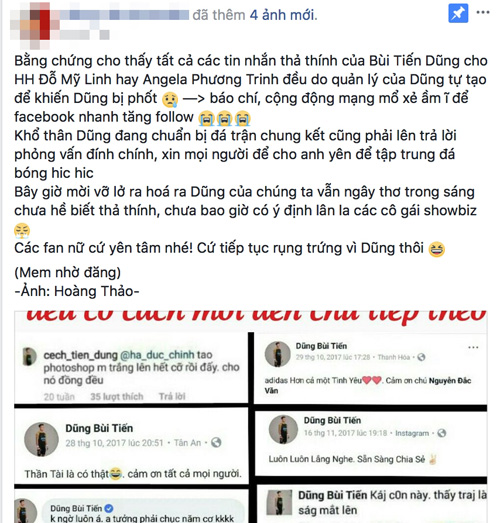Click the laughing emoji after 'Dũng thôi'

[x=437, y=249]
